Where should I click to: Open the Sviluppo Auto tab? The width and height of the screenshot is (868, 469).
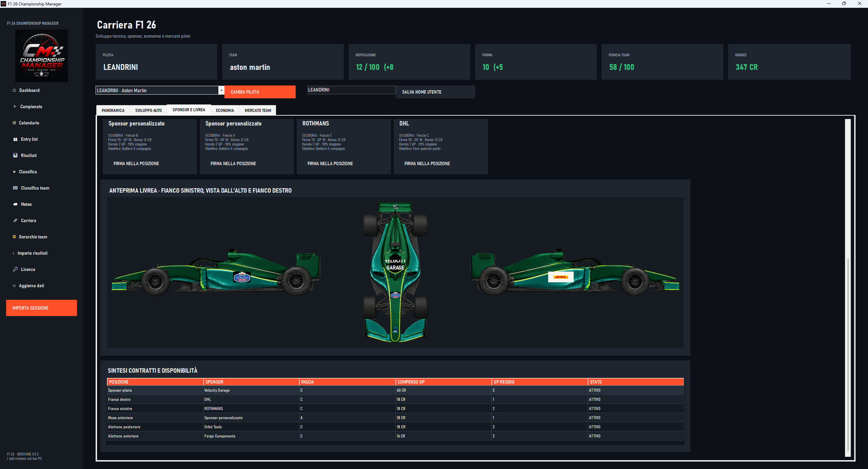(x=148, y=110)
